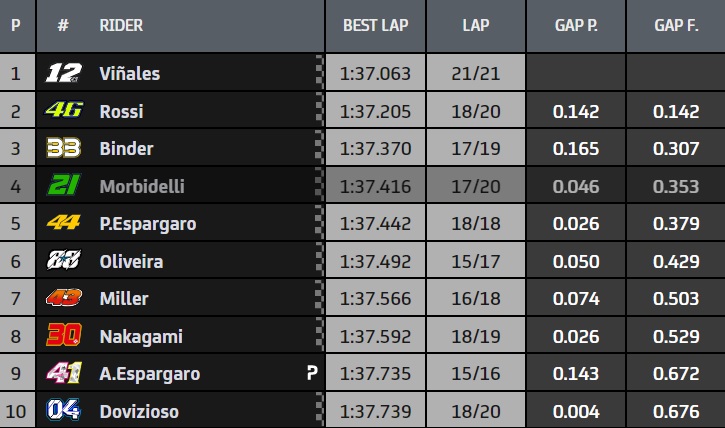
Task: Open rider name Dovizioso
Action: [x=139, y=411]
